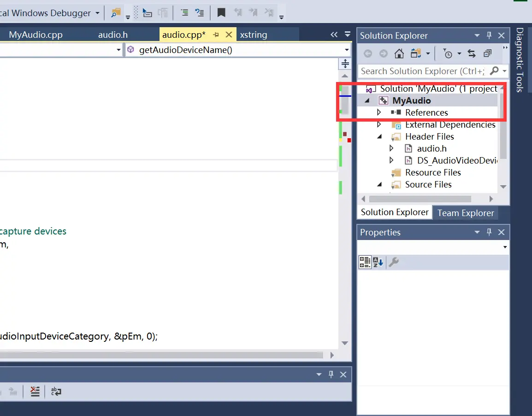Open the Properties window options dropdown
532x416 pixels.
coord(477,232)
